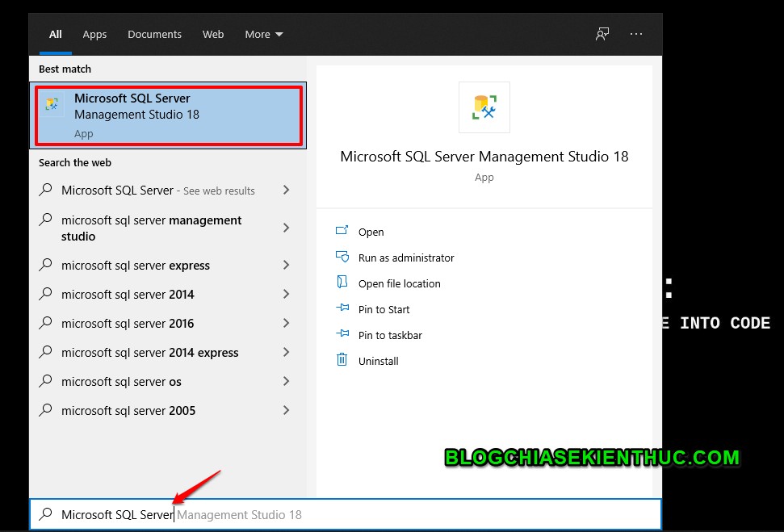The height and width of the screenshot is (532, 784).
Task: Click the Open file location icon
Action: [342, 282]
